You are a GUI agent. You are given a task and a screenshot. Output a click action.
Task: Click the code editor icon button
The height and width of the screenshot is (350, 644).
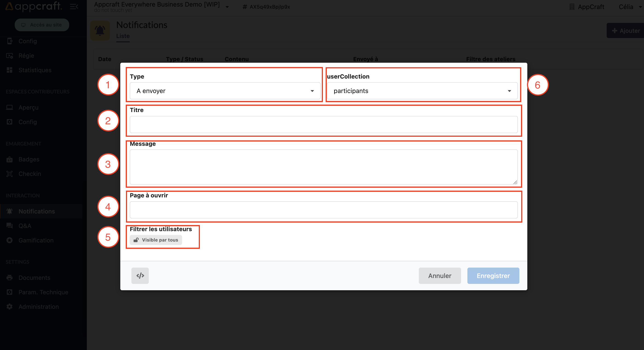140,276
